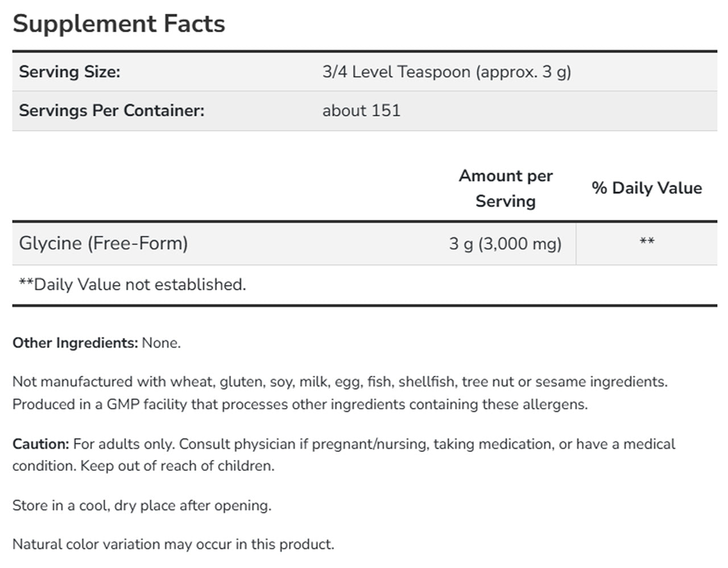Image resolution: width=728 pixels, height=568 pixels.
Task: Select the bold Caution label
Action: (41, 444)
